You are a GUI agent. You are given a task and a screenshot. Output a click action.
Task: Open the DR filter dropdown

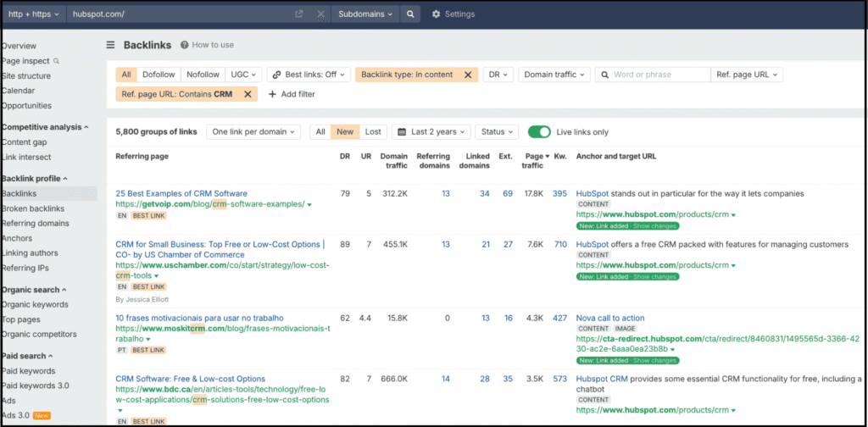pos(498,75)
